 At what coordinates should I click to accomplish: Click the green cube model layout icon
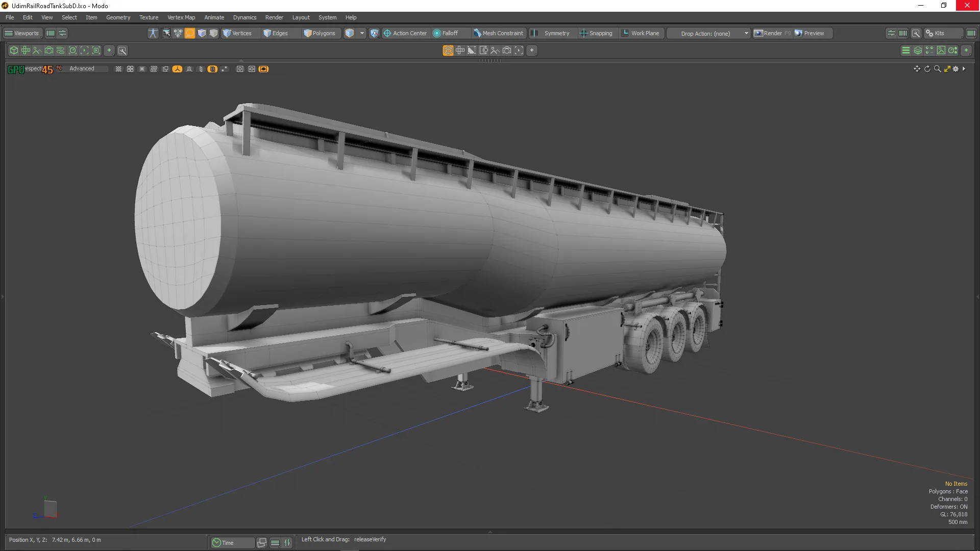click(x=14, y=51)
